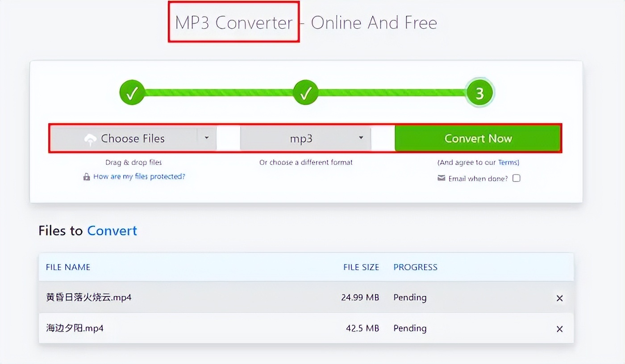The height and width of the screenshot is (364, 625).
Task: Enable the Email when done checkbox
Action: pyautogui.click(x=517, y=178)
